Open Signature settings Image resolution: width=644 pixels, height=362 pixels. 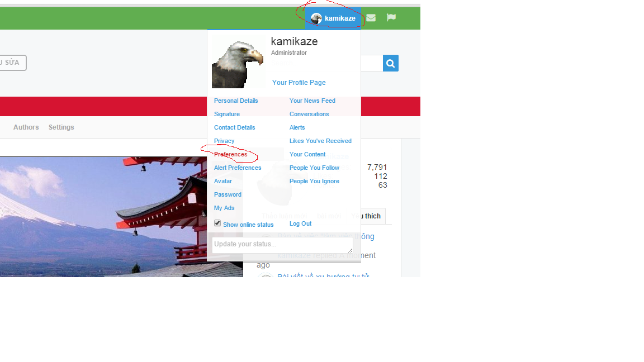tap(227, 114)
